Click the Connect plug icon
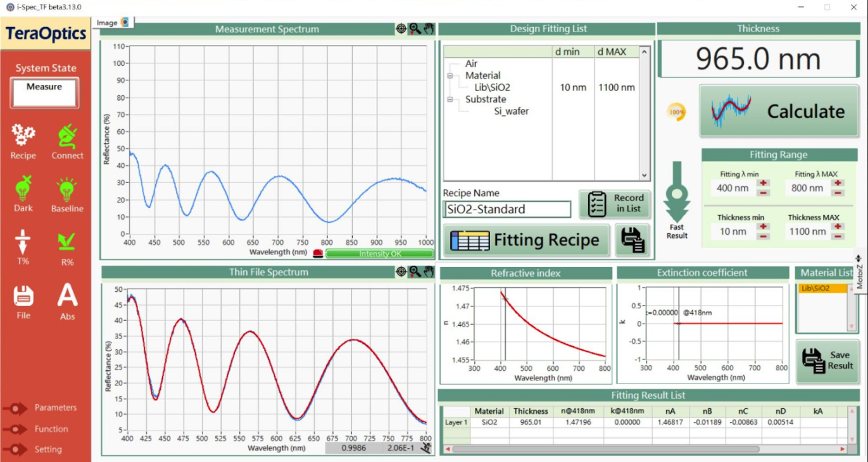868x462 pixels. tap(67, 135)
